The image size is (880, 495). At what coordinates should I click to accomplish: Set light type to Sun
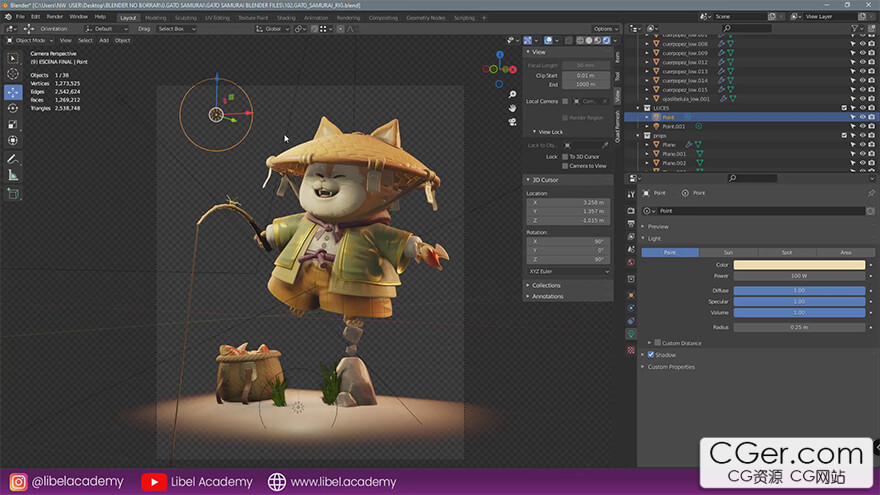(x=728, y=253)
